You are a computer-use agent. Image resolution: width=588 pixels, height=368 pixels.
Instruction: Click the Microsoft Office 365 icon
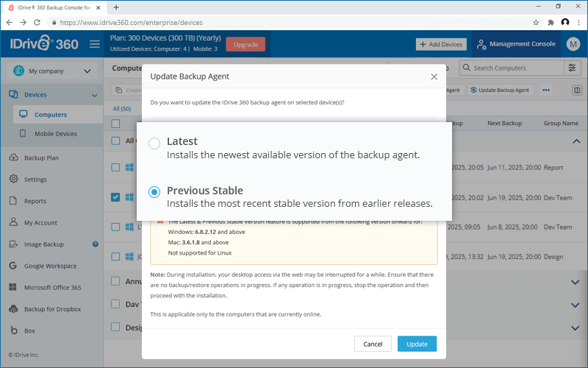click(12, 287)
